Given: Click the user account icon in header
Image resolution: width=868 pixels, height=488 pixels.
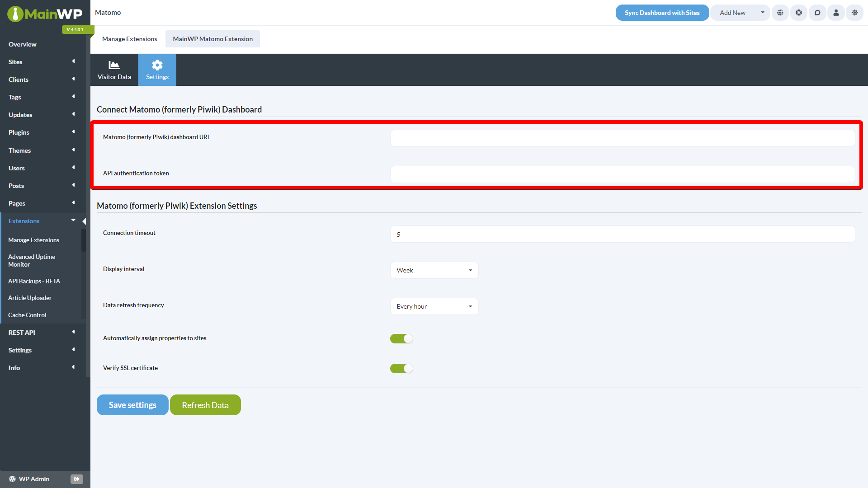Looking at the screenshot, I should click(835, 13).
